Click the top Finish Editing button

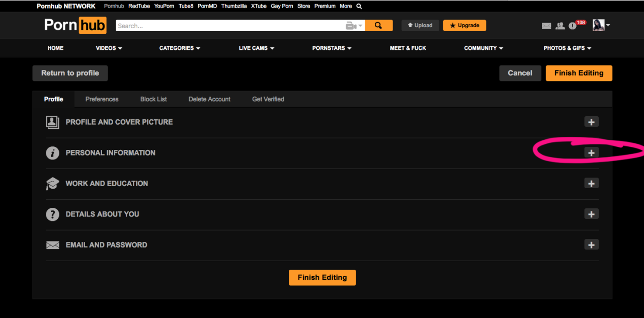click(x=579, y=73)
